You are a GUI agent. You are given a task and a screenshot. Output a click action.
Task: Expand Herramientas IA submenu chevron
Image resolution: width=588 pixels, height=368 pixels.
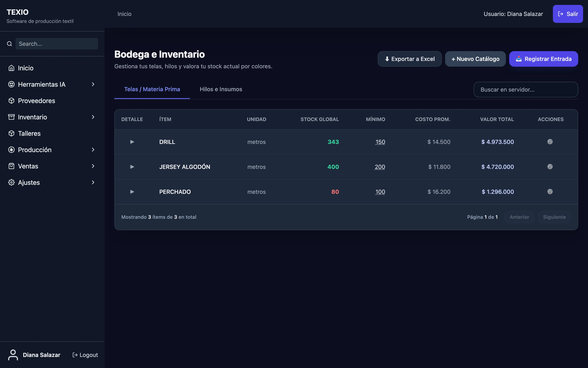[x=93, y=84]
